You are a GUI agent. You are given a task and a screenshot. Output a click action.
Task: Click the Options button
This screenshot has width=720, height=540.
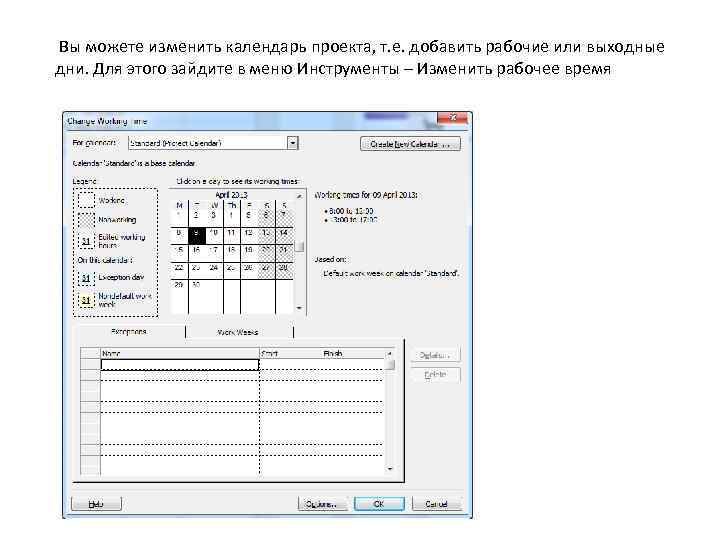tap(322, 504)
